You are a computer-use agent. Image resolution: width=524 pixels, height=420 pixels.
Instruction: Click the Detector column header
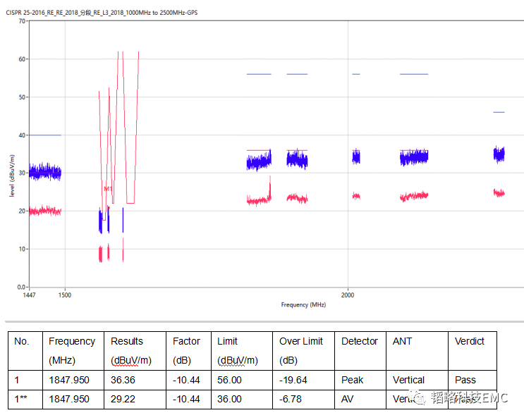click(x=360, y=341)
